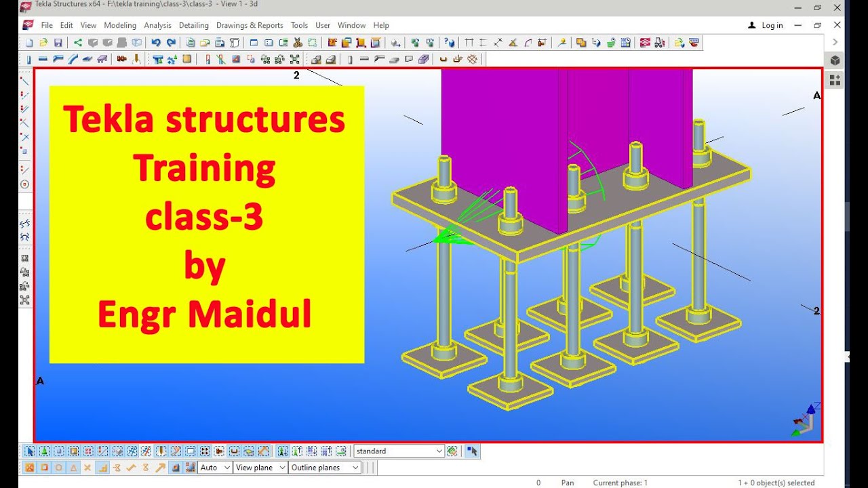Image resolution: width=868 pixels, height=488 pixels.
Task: Select the Create contour plate tool
Action: coord(87,59)
